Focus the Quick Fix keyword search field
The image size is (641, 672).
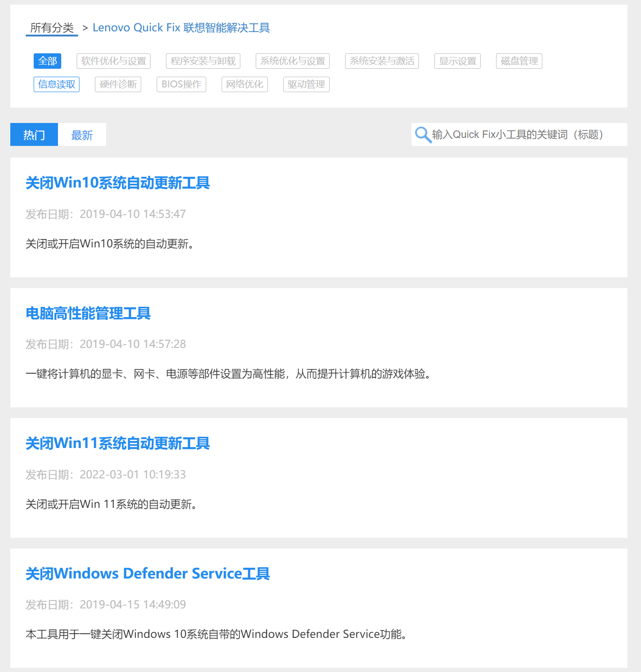coord(519,135)
